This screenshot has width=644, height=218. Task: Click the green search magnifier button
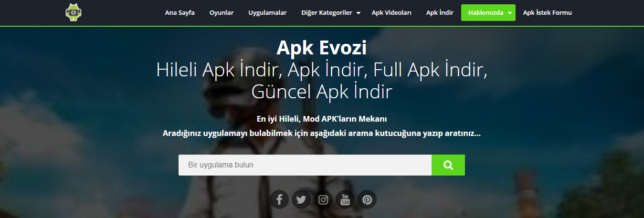[x=448, y=165]
